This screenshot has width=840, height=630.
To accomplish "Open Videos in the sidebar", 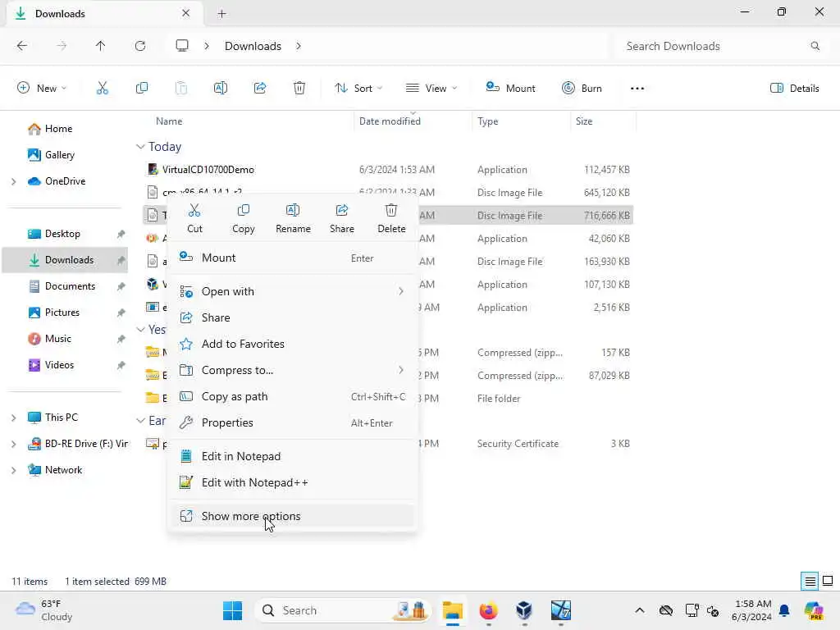I will click(x=59, y=365).
